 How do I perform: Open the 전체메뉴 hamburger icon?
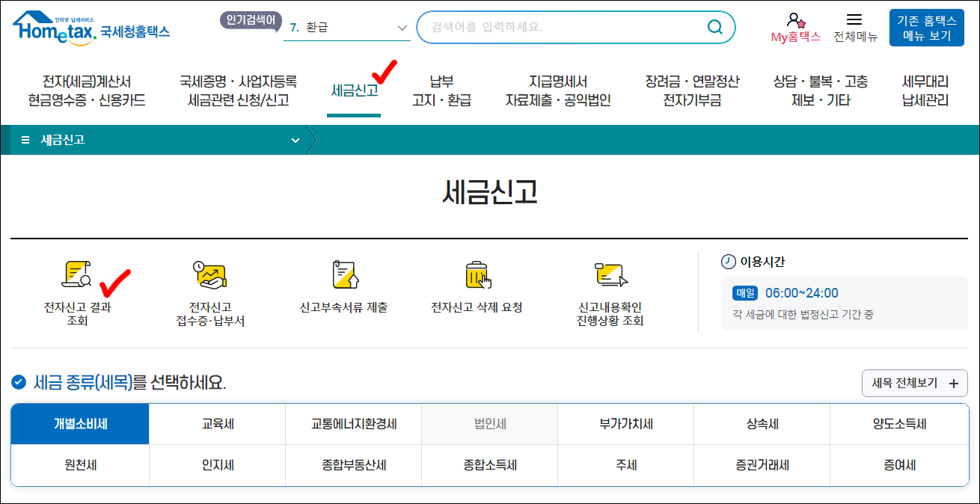[x=855, y=19]
